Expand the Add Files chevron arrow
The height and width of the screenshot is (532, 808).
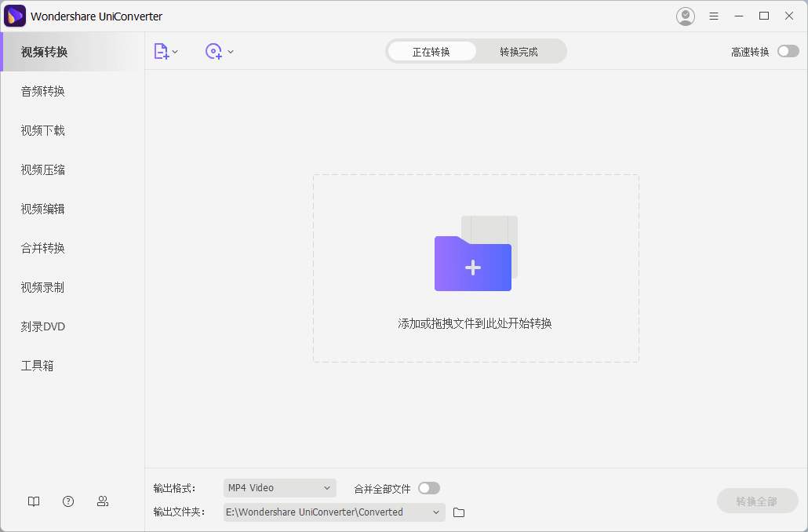(x=174, y=51)
